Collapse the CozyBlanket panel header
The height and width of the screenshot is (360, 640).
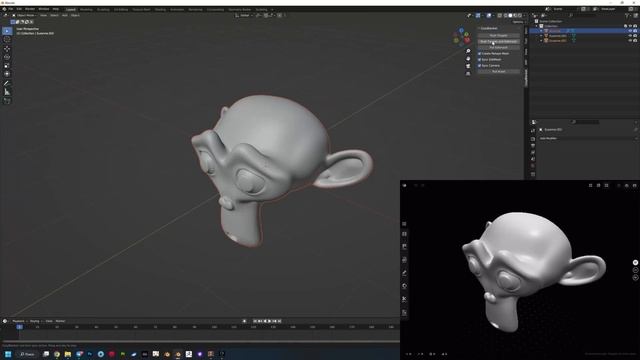(488, 28)
